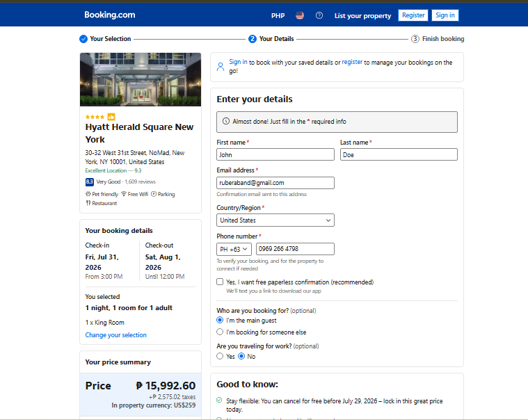This screenshot has width=528, height=420.
Task: Click the First name field
Action: (275, 154)
